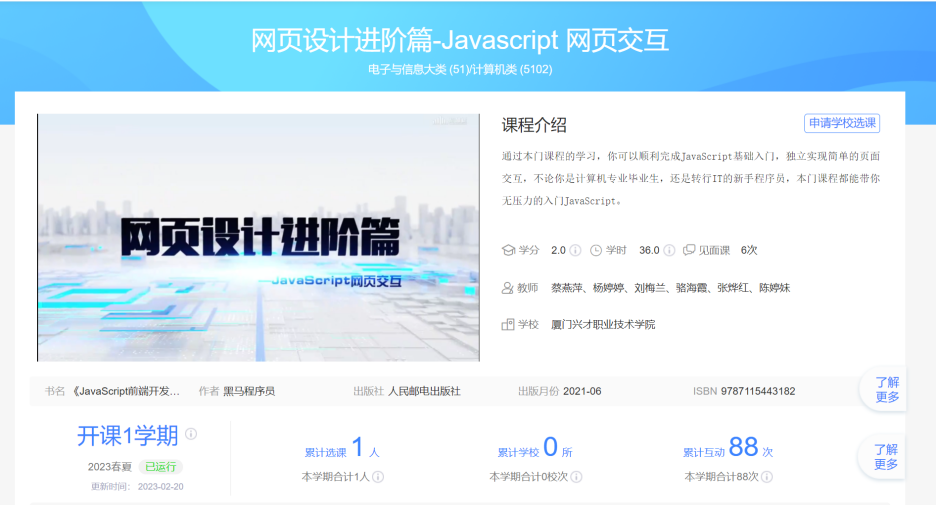Image resolution: width=936 pixels, height=505 pixels.
Task: Click the teacher person icon beside 教师
Action: click(x=508, y=288)
